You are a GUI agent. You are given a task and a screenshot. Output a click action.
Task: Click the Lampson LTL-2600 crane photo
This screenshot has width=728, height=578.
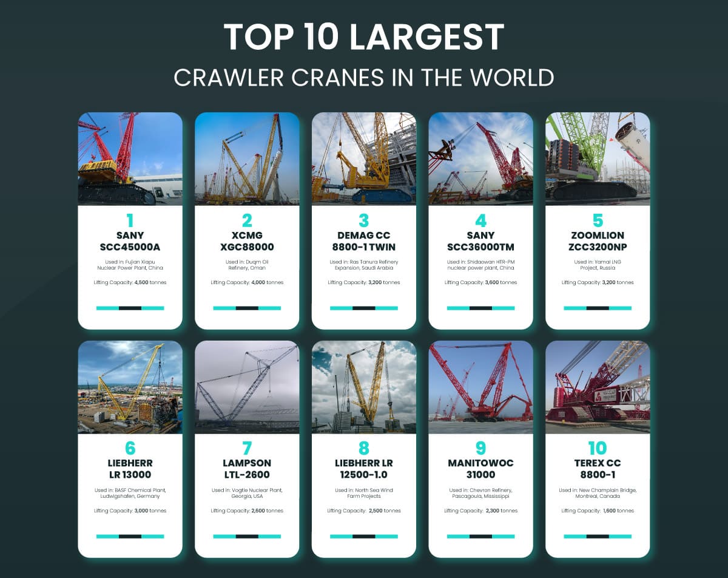(246, 389)
